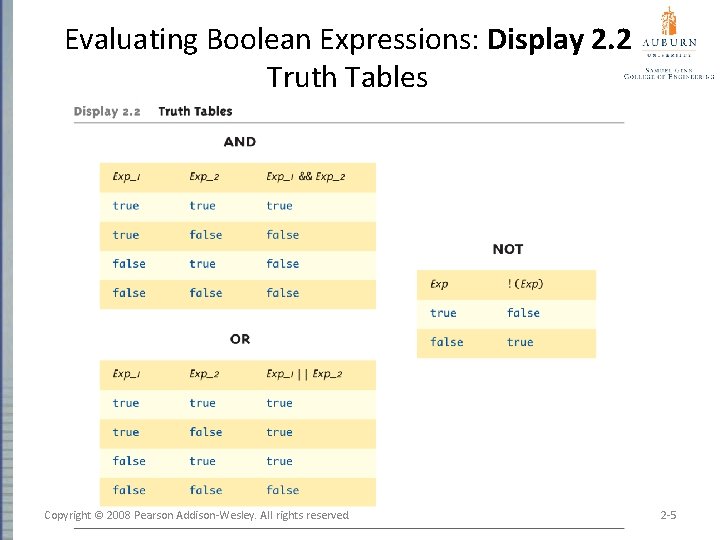Screen dimensions: 720x540
Task: Click the 'Truth Tables' caption next to Display 2.2
Action: click(x=195, y=112)
